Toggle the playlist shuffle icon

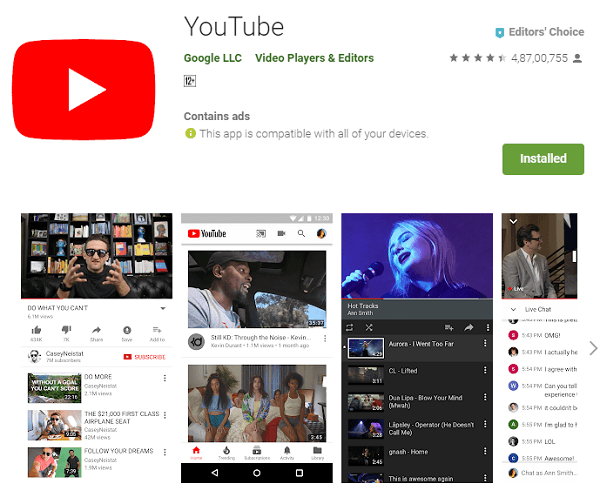(x=369, y=328)
